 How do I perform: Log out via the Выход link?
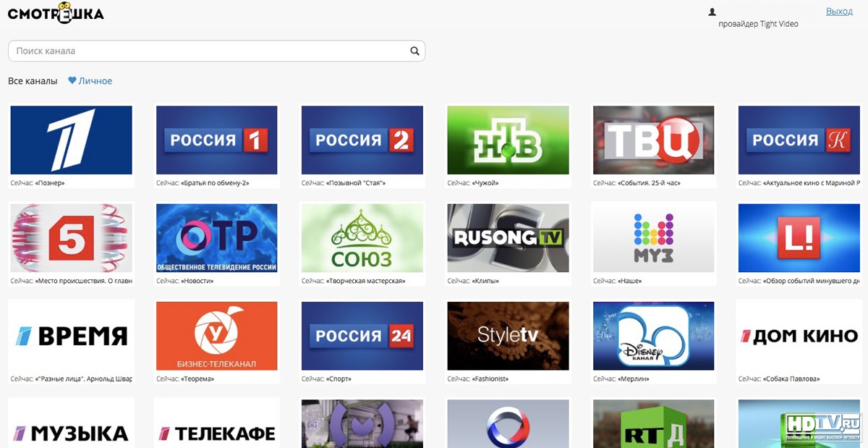[x=839, y=12]
